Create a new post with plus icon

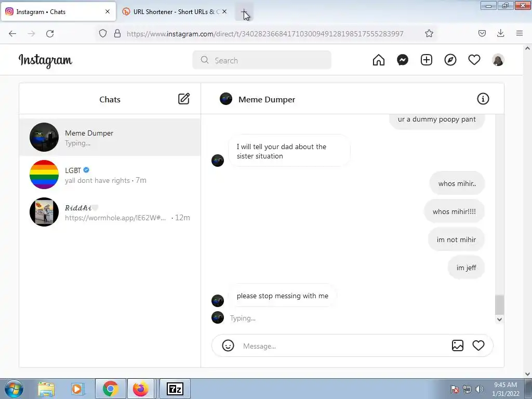coord(427,60)
